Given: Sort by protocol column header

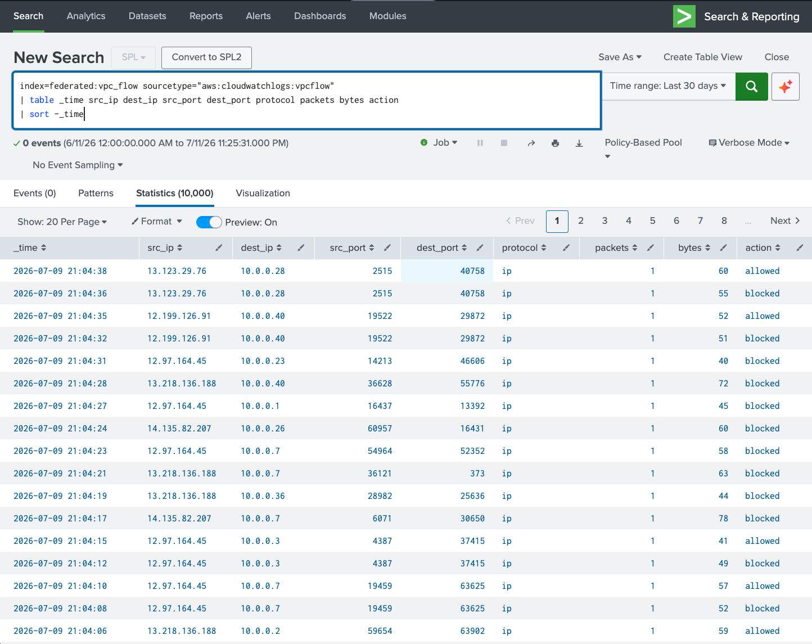Looking at the screenshot, I should [524, 247].
